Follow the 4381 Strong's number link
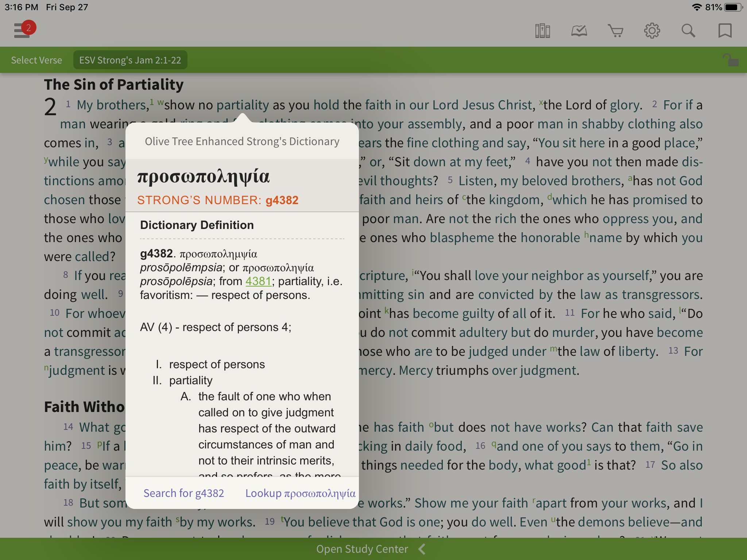The width and height of the screenshot is (747, 560). 258,281
